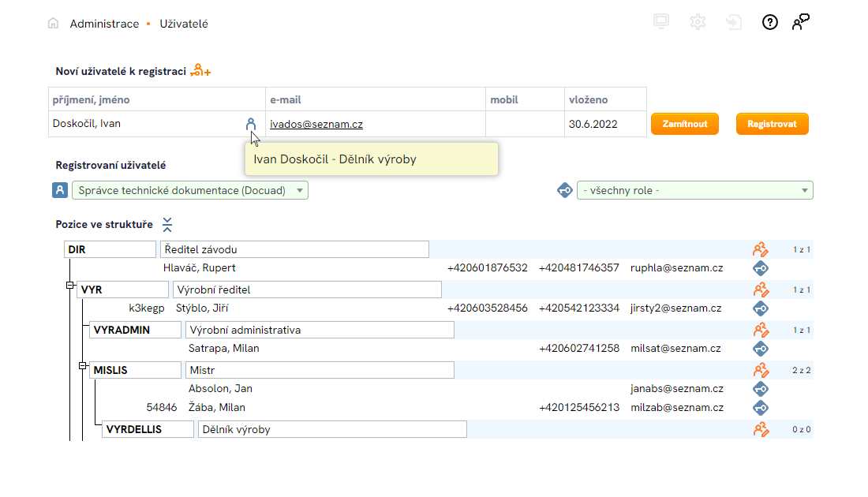Go to Administrace in breadcrumb
The height and width of the screenshot is (497, 868).
(104, 24)
